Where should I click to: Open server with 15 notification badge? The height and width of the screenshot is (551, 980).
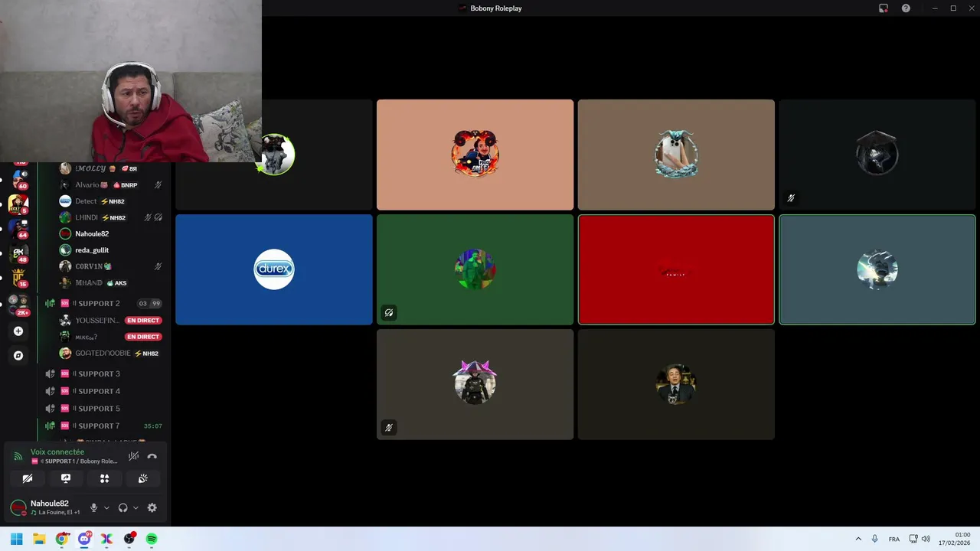click(18, 277)
